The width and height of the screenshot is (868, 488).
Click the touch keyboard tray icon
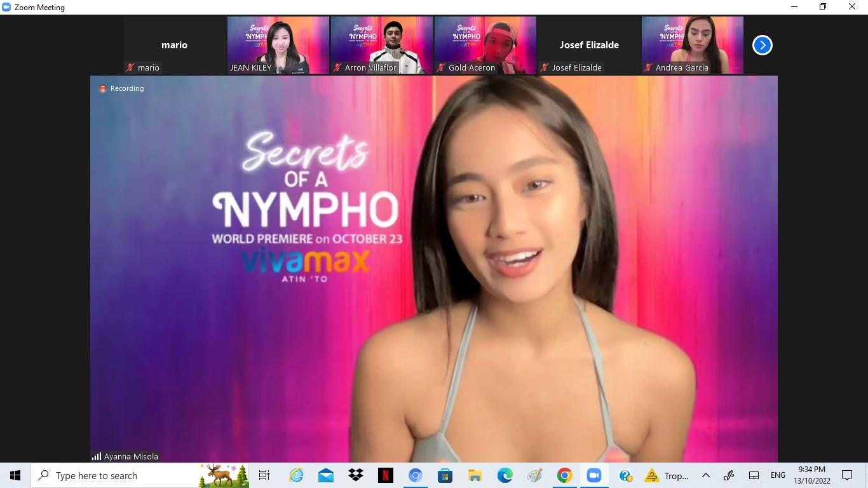click(x=754, y=475)
